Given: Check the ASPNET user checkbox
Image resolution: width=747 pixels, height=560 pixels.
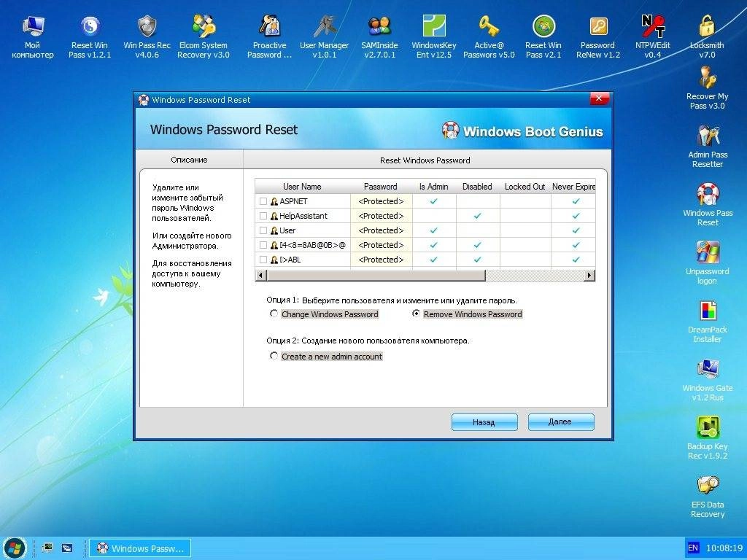Looking at the screenshot, I should pos(263,201).
